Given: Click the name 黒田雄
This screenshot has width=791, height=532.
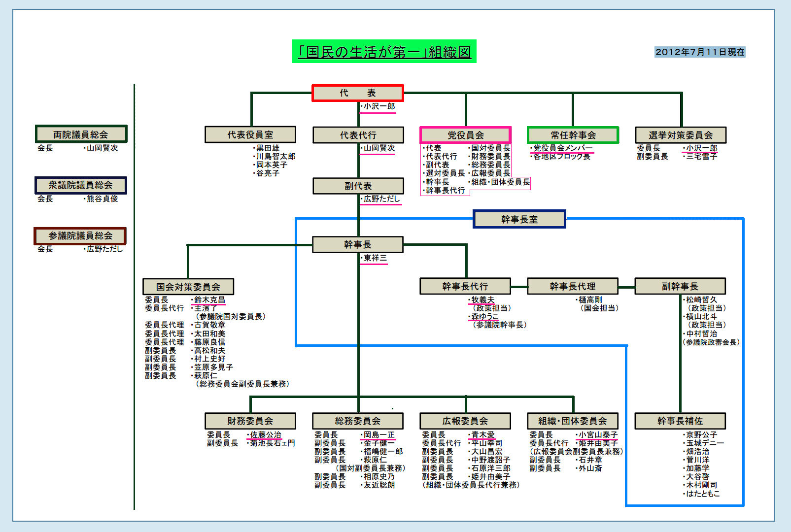Looking at the screenshot, I should 268,148.
